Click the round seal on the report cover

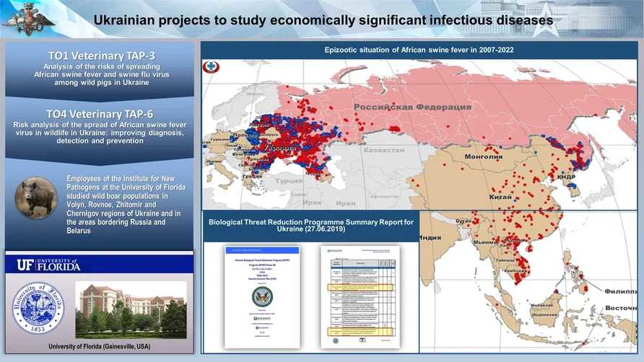coord(261,296)
